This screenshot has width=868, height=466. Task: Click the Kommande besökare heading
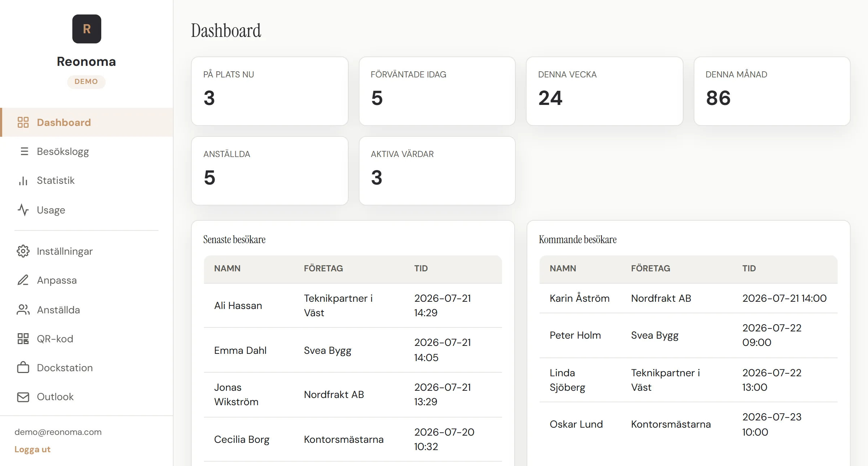pos(578,240)
